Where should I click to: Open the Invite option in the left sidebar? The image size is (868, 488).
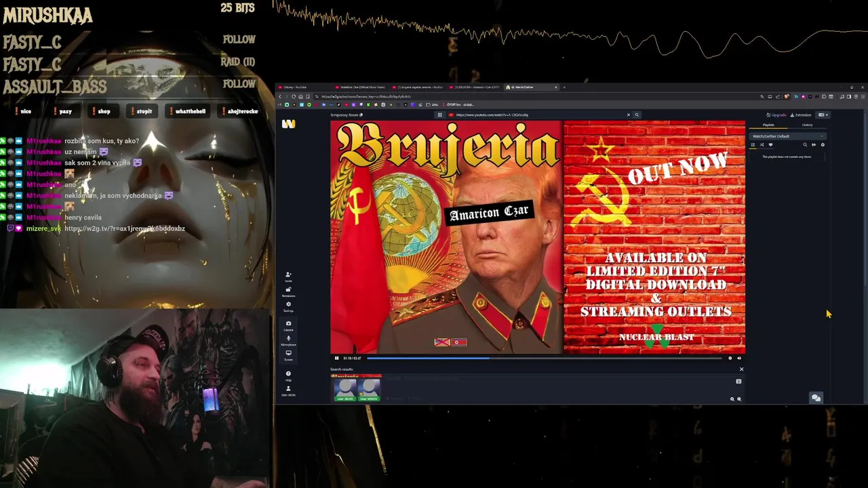click(x=288, y=276)
